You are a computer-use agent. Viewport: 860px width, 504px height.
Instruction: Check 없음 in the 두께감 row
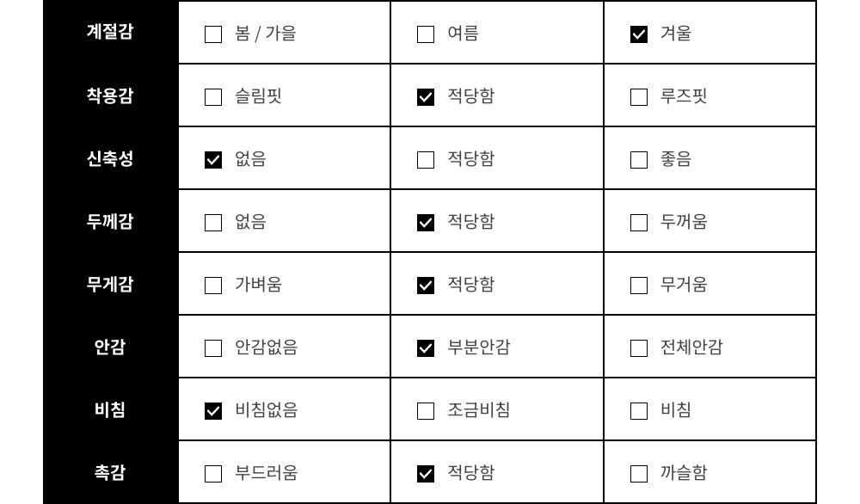[x=212, y=223]
